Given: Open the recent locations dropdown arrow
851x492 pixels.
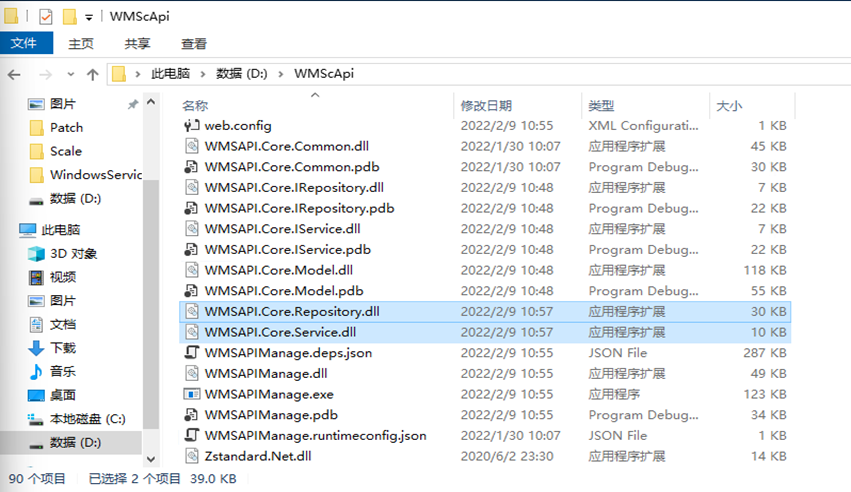Looking at the screenshot, I should click(x=71, y=74).
